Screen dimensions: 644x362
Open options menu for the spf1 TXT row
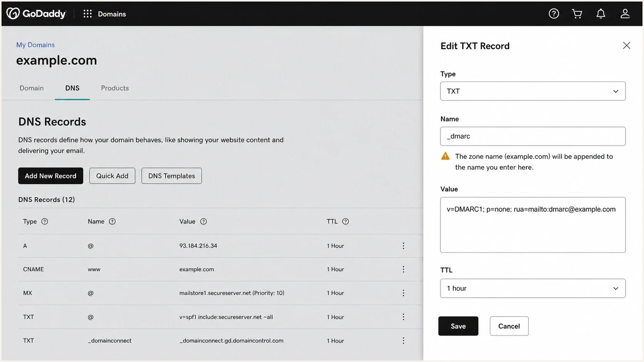coord(403,317)
